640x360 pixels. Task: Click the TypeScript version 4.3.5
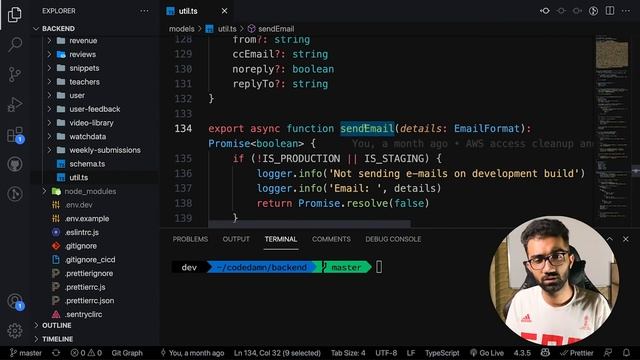pos(522,353)
